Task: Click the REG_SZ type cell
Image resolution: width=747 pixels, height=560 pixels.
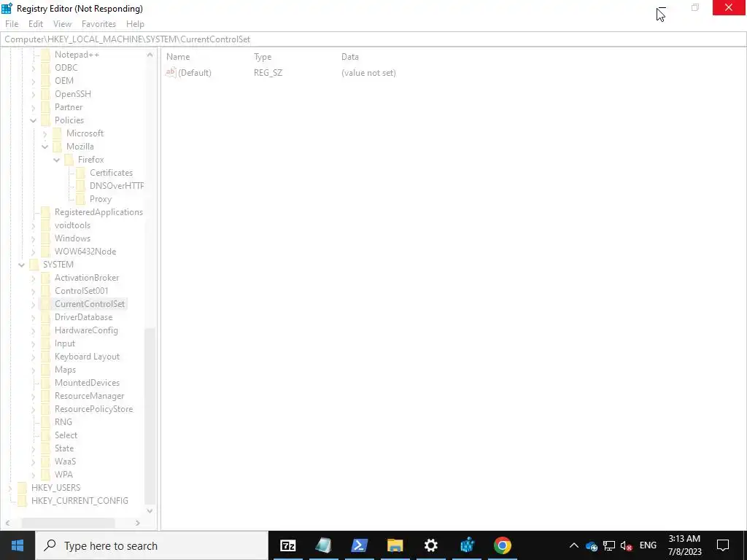Action: tap(268, 73)
